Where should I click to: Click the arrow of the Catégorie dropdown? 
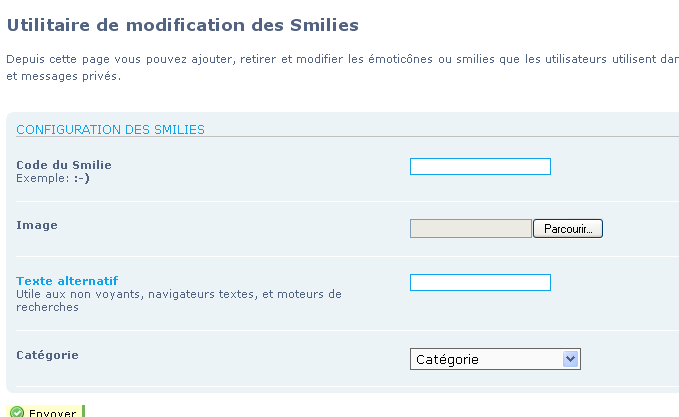tap(570, 359)
